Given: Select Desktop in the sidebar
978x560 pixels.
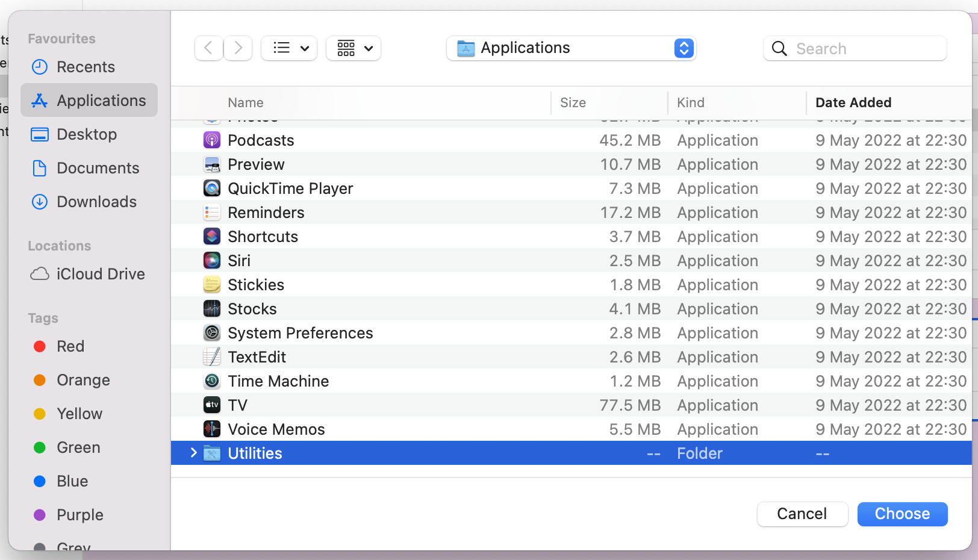Looking at the screenshot, I should point(89,134).
